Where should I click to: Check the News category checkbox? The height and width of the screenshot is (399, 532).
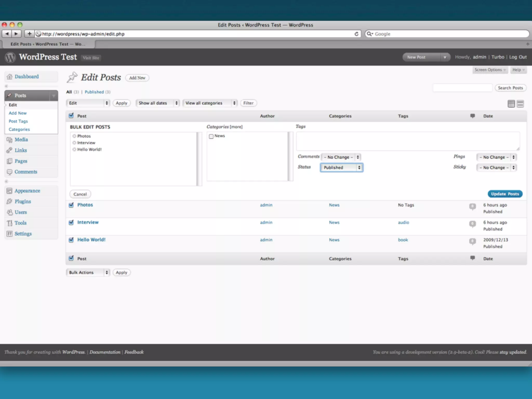[211, 136]
